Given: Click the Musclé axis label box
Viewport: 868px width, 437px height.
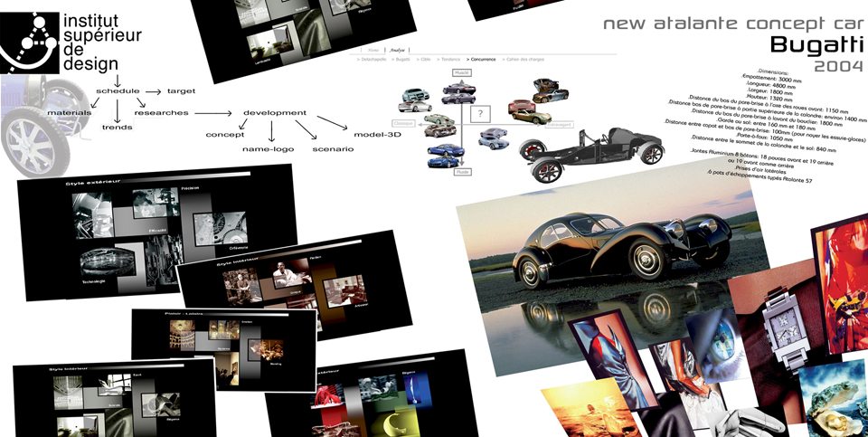Looking at the screenshot, I should coord(462,72).
